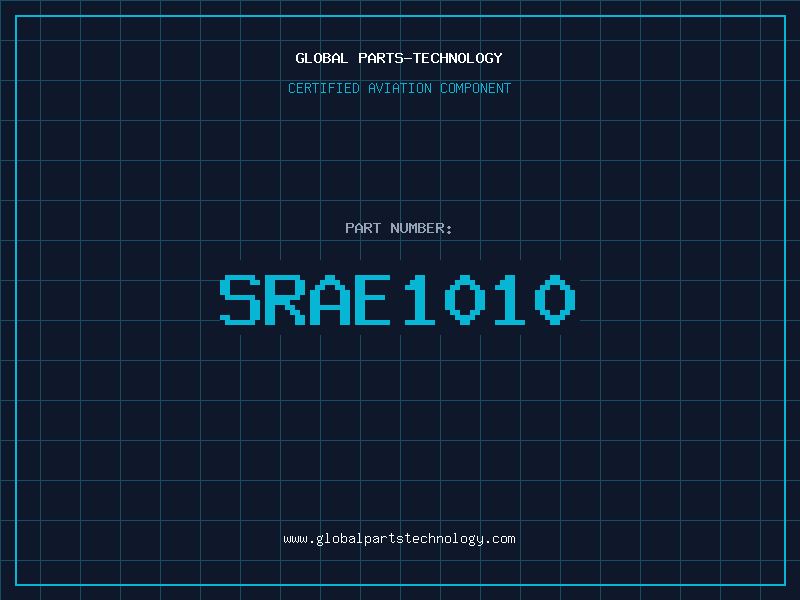Click the word COMPONENT in the subtitle
Screen dimensions: 800x600
coord(476,88)
